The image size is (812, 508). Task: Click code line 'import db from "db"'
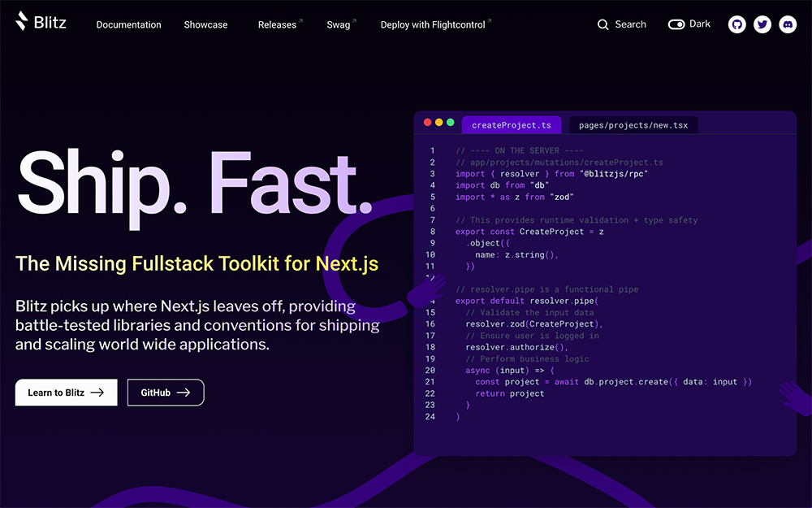click(x=502, y=185)
